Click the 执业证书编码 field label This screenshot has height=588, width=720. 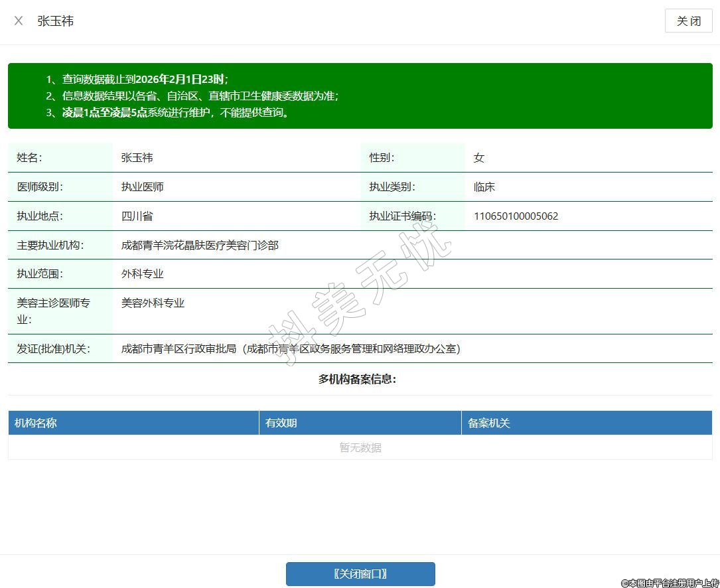[x=402, y=216]
